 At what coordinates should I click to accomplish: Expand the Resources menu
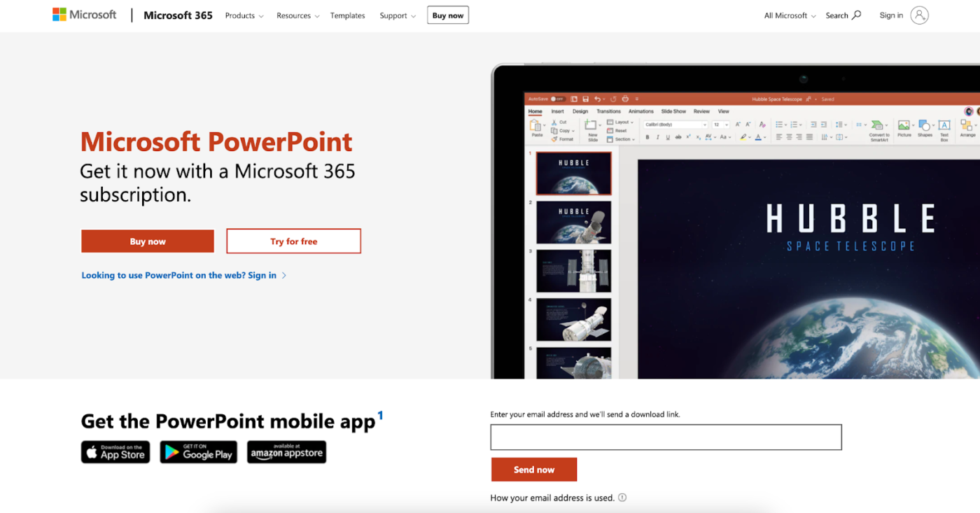click(x=297, y=15)
